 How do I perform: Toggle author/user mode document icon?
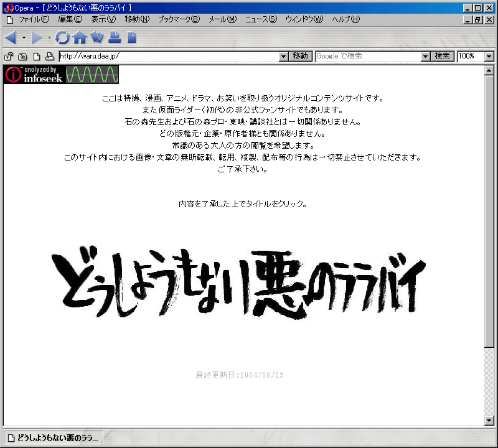[x=37, y=57]
